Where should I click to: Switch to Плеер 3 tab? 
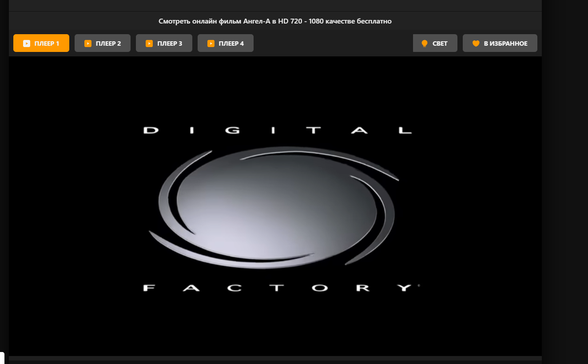164,43
